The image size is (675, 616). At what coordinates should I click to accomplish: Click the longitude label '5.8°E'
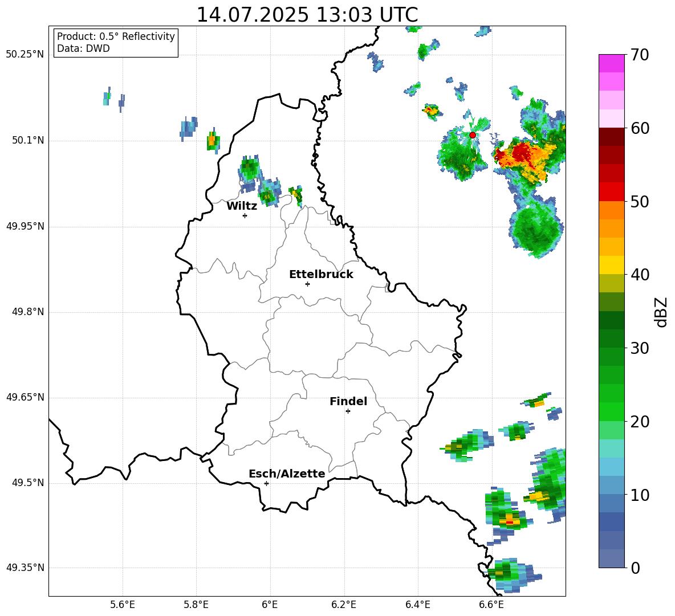(196, 605)
